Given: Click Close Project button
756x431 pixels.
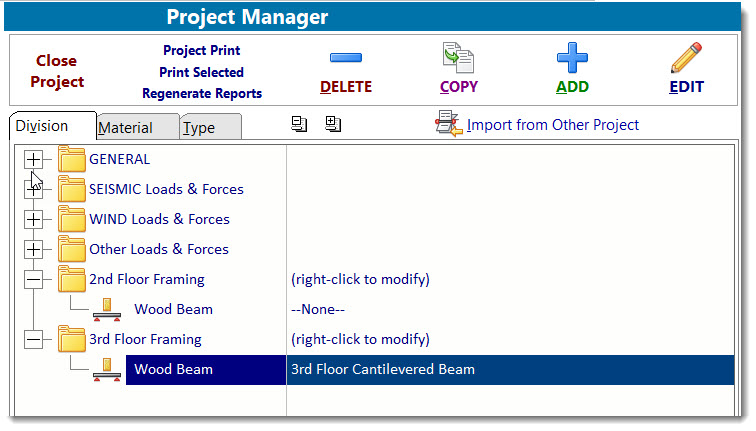Looking at the screenshot, I should click(57, 71).
